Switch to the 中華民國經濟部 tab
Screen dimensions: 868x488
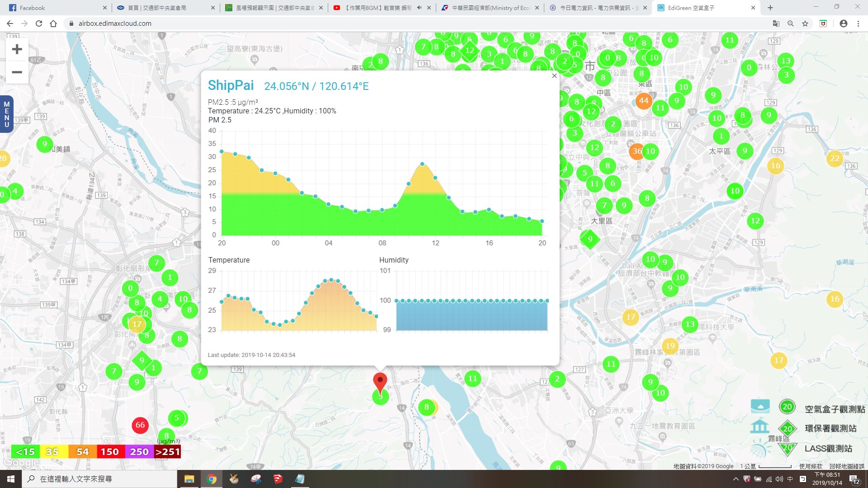click(490, 8)
